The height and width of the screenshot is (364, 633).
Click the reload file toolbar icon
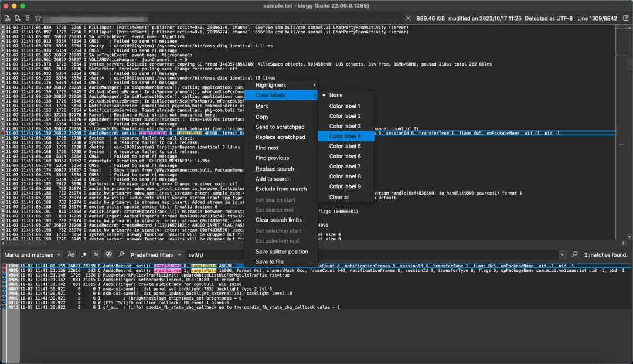click(16, 18)
